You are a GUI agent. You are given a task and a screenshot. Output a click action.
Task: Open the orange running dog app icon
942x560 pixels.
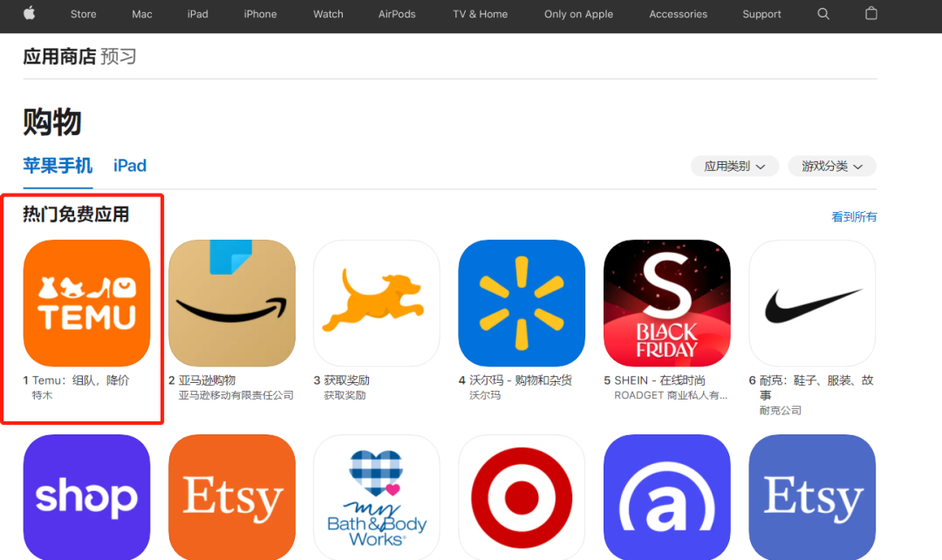coord(377,304)
